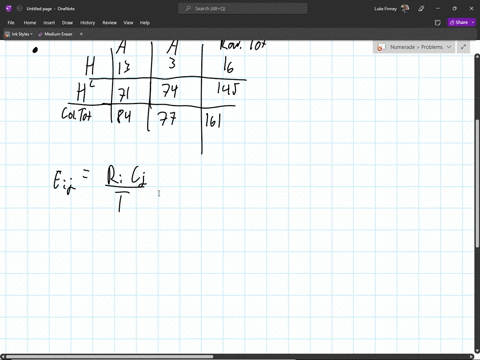Image resolution: width=480 pixels, height=360 pixels.
Task: Click the Numerade notebook icon
Action: point(381,47)
